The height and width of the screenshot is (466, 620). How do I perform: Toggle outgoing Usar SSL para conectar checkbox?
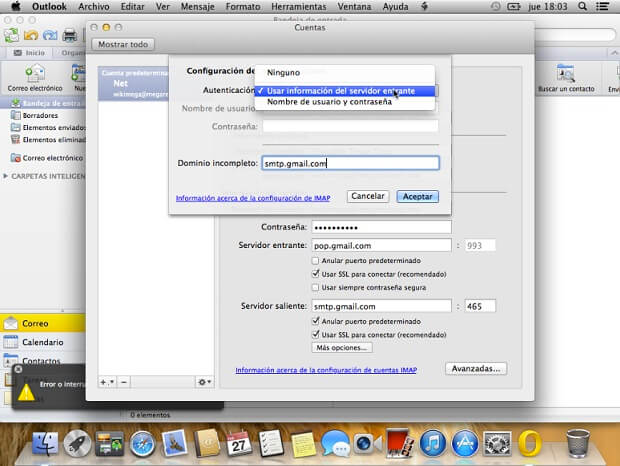pos(316,334)
